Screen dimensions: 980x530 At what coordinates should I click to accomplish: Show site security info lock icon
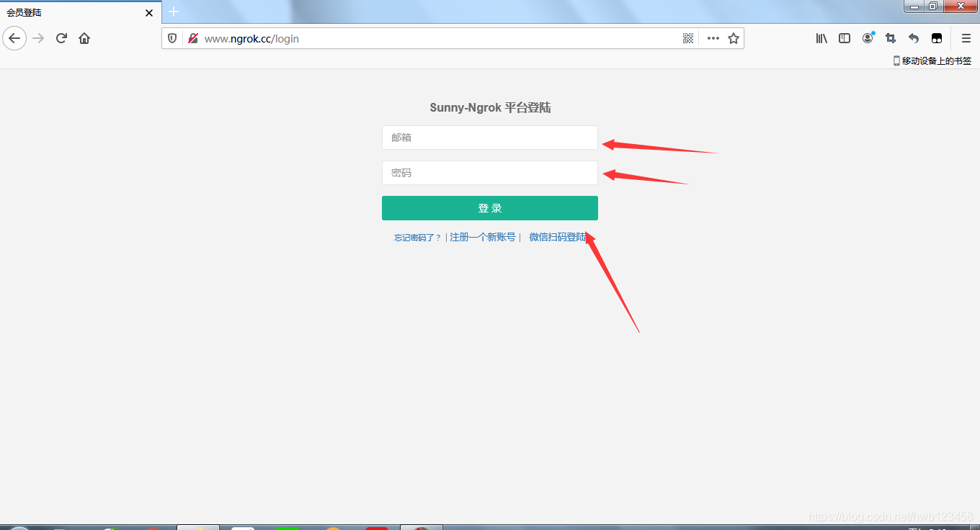pos(192,38)
